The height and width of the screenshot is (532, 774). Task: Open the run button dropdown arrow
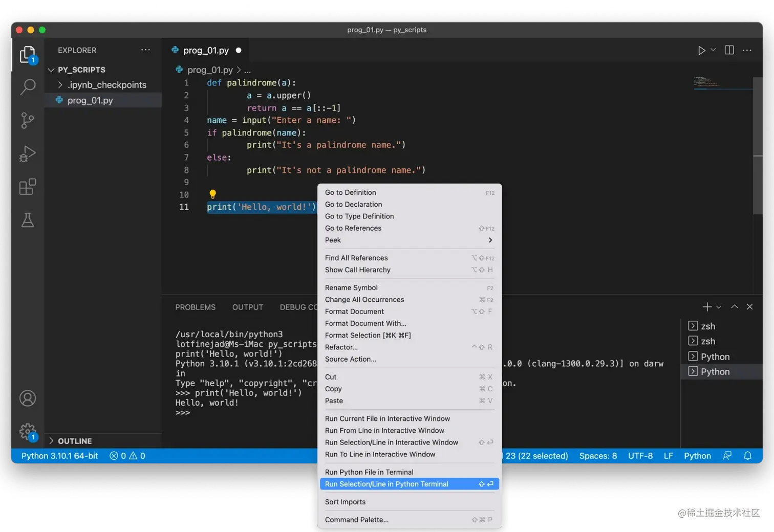click(713, 50)
